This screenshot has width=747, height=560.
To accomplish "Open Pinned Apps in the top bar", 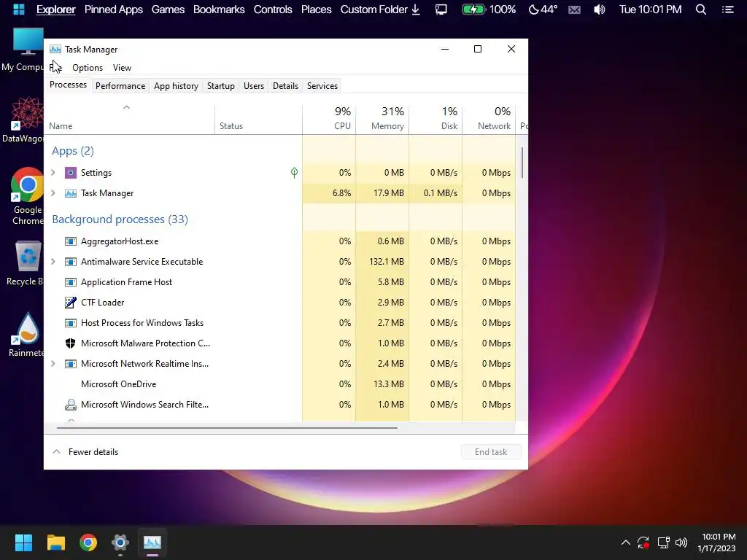I will pos(113,9).
